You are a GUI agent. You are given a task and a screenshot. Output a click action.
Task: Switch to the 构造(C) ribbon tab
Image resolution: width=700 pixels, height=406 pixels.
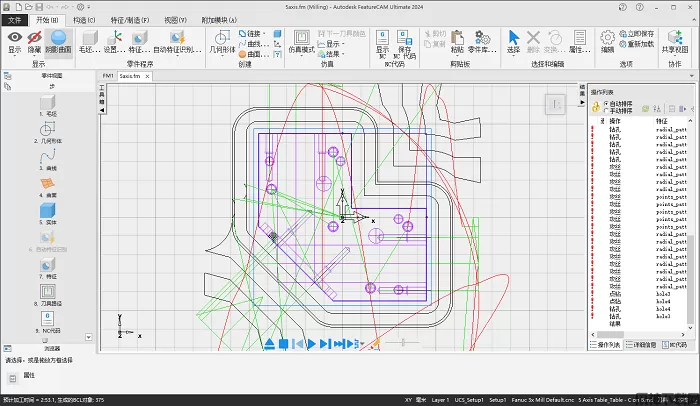(x=85, y=19)
